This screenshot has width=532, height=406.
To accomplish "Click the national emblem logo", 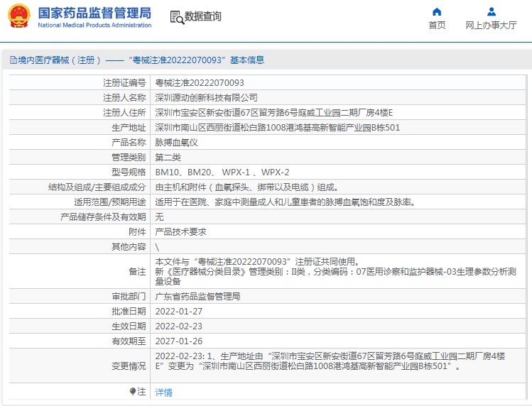I will click(19, 16).
